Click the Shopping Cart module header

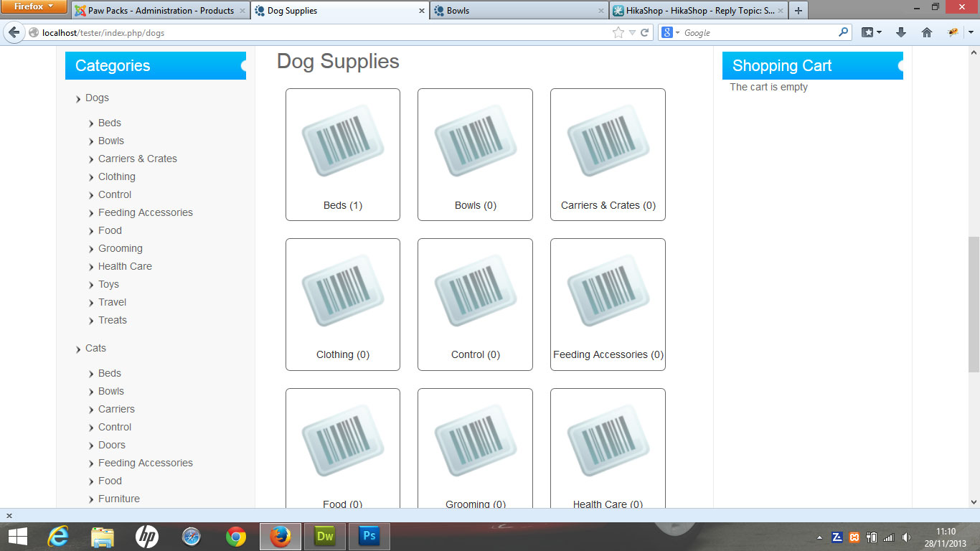[x=813, y=65]
